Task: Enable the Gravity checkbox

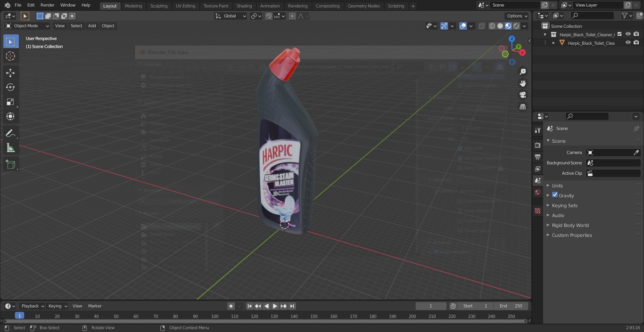Action: tap(555, 195)
